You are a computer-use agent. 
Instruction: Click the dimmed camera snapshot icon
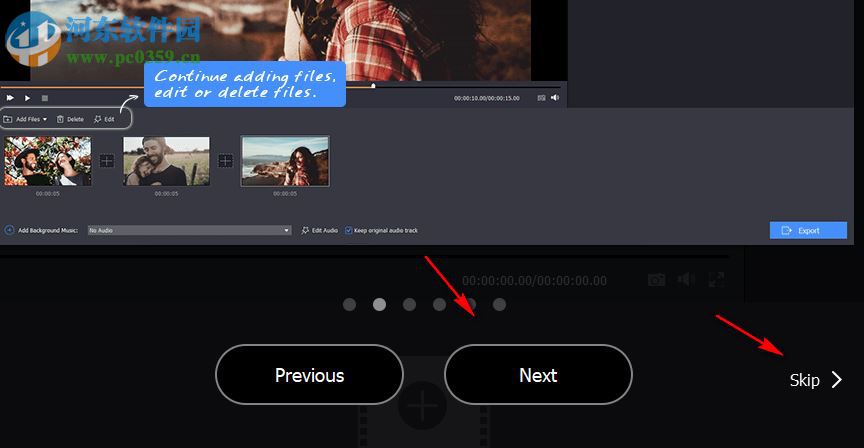(656, 280)
